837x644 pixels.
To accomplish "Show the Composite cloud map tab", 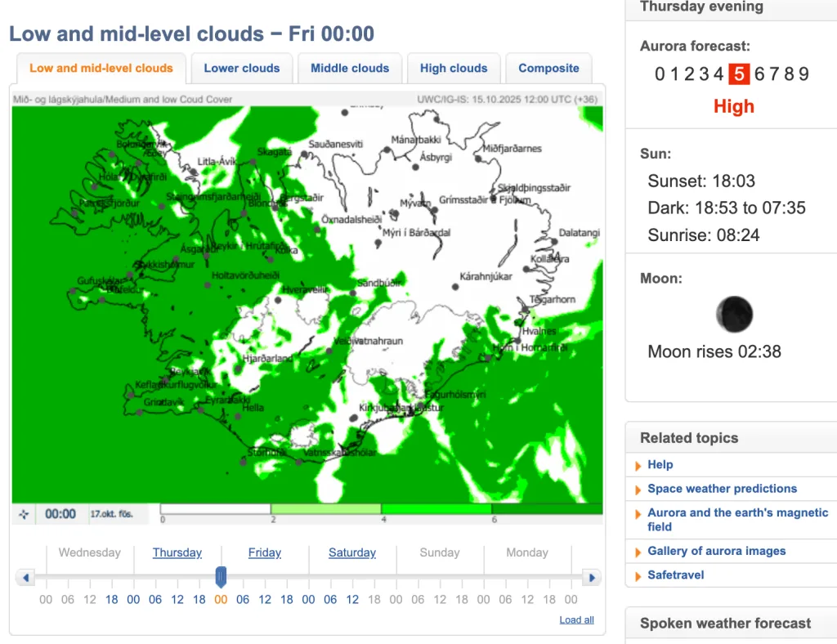I will click(548, 69).
